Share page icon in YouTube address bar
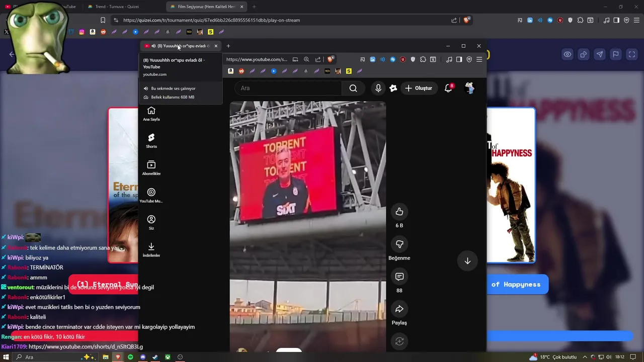644x362 pixels. click(x=318, y=59)
